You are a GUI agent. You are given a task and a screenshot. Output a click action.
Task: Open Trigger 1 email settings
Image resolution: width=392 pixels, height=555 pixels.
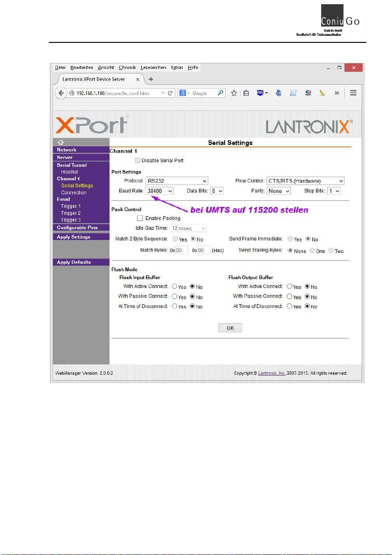point(71,206)
